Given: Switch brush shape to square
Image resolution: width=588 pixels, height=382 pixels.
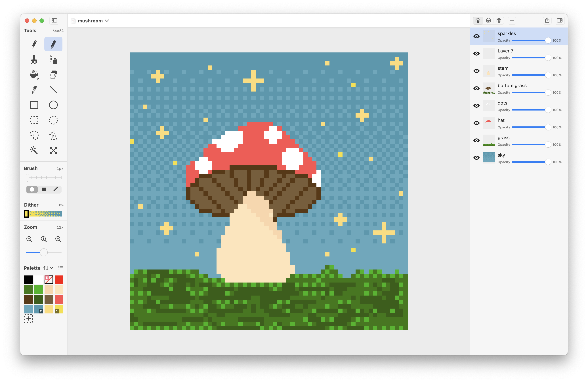Looking at the screenshot, I should click(x=44, y=190).
